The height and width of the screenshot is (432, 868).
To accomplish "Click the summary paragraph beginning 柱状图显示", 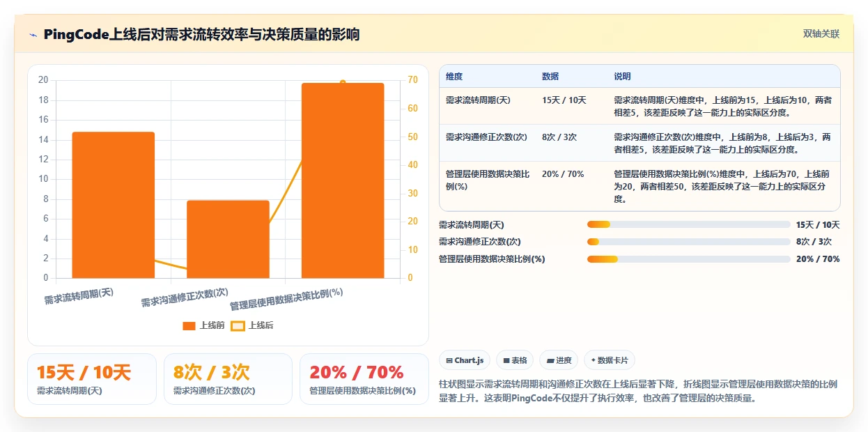I will coord(638,392).
